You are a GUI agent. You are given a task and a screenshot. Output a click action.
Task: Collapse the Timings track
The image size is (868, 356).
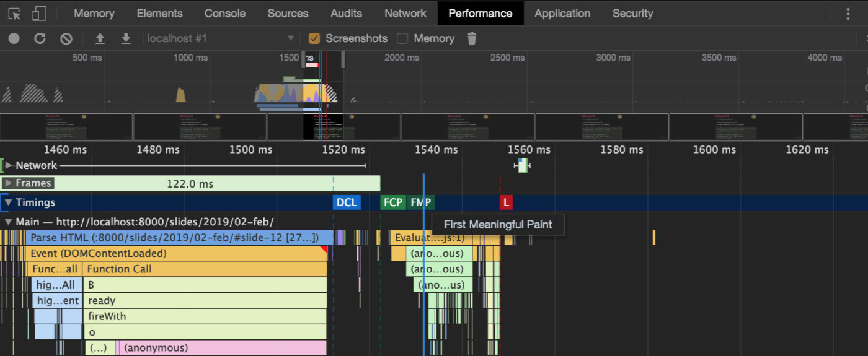click(x=8, y=202)
